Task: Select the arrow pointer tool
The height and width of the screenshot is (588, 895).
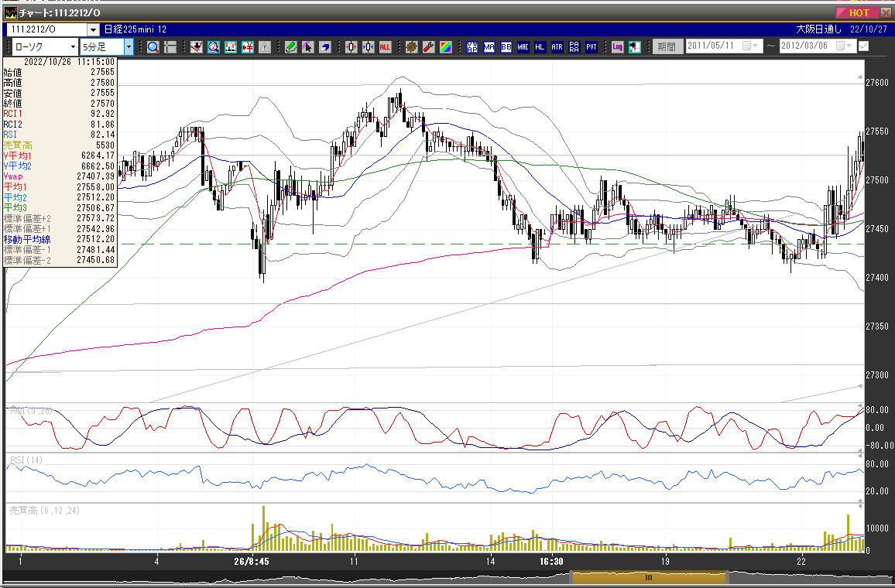Action: click(307, 46)
